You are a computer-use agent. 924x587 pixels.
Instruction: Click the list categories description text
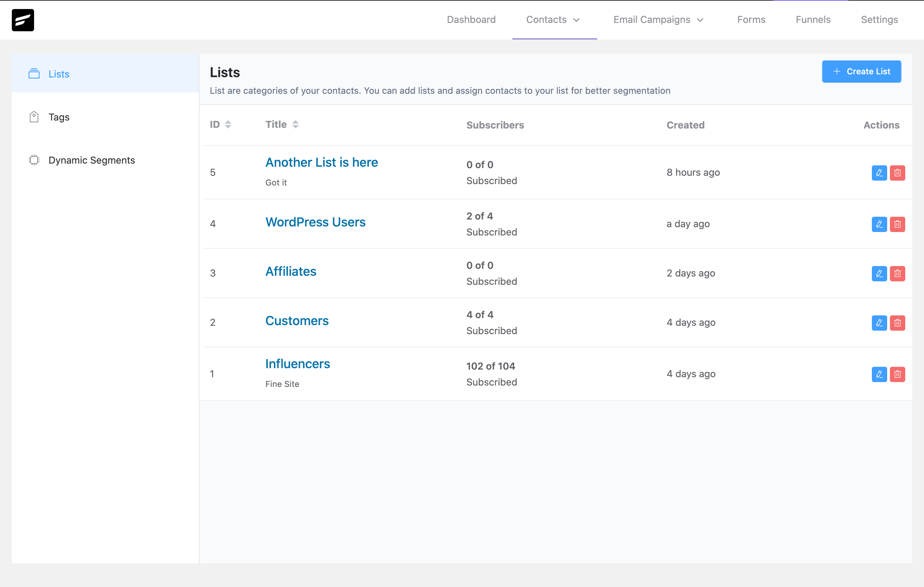(x=440, y=91)
